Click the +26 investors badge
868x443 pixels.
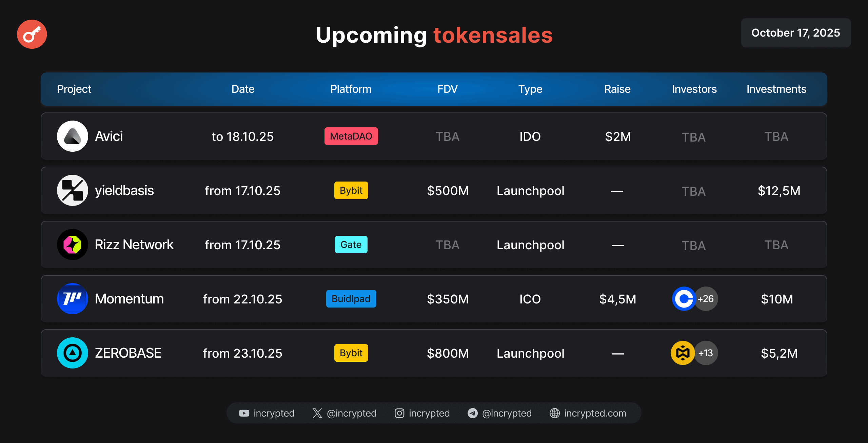(707, 299)
